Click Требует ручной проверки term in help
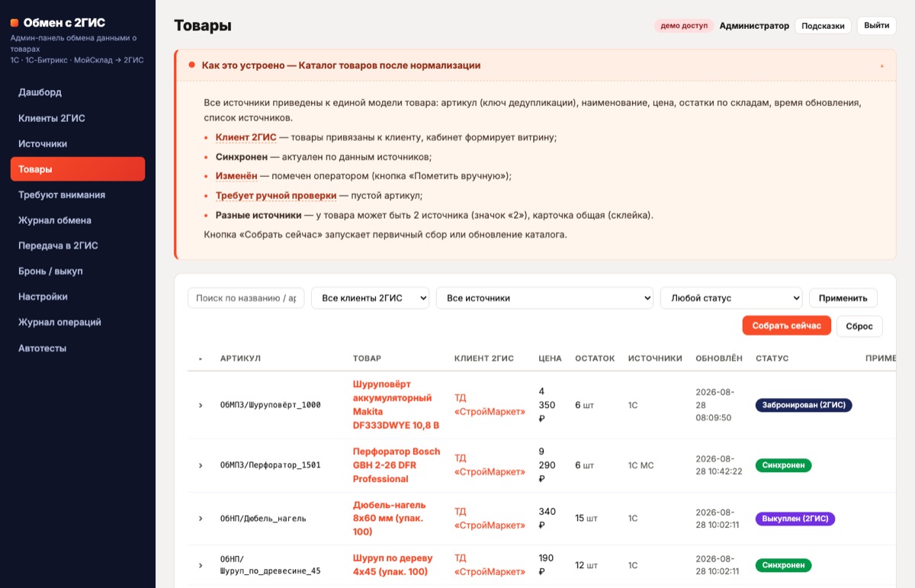The height and width of the screenshot is (588, 915). 276,195
